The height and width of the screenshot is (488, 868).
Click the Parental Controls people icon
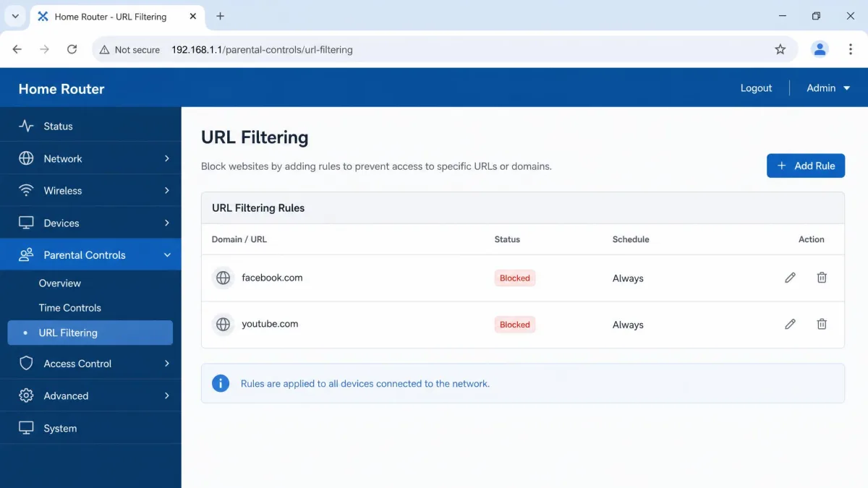(x=26, y=255)
